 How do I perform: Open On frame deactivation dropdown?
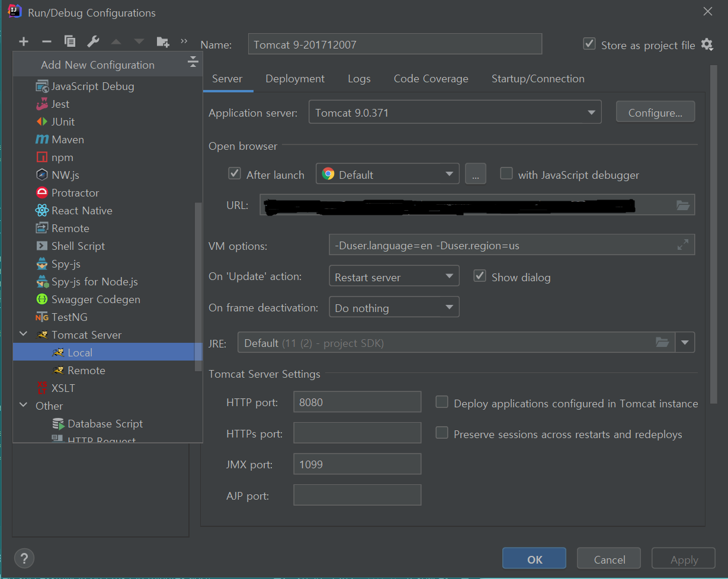pos(394,307)
